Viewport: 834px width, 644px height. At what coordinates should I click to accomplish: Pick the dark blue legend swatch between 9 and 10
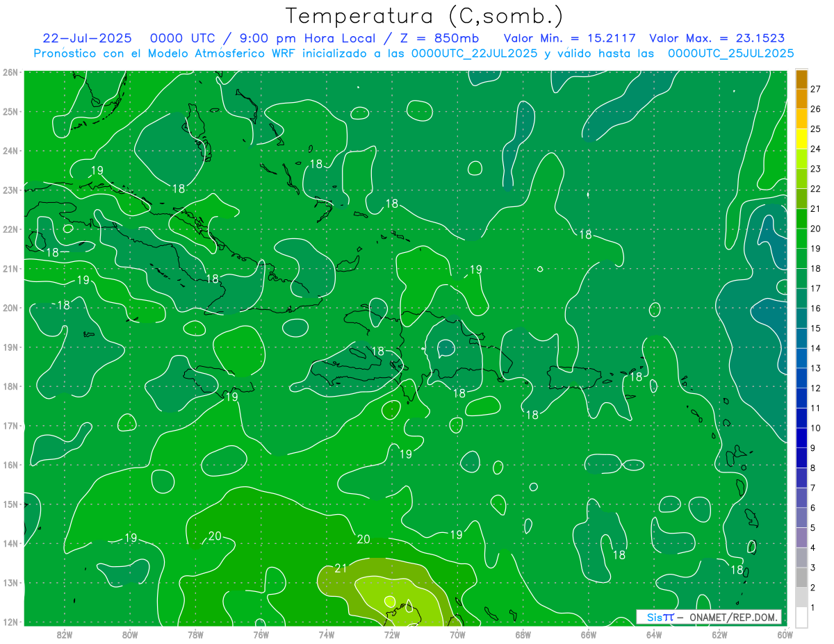click(x=801, y=438)
